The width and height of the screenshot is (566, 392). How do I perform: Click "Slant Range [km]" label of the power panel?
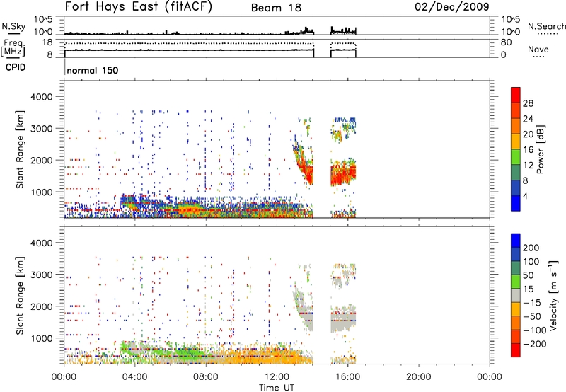[20, 149]
